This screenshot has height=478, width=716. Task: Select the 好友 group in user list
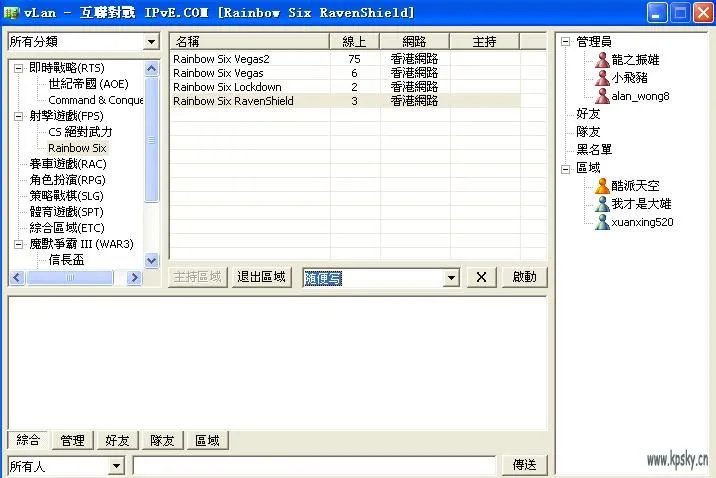pyautogui.click(x=588, y=114)
